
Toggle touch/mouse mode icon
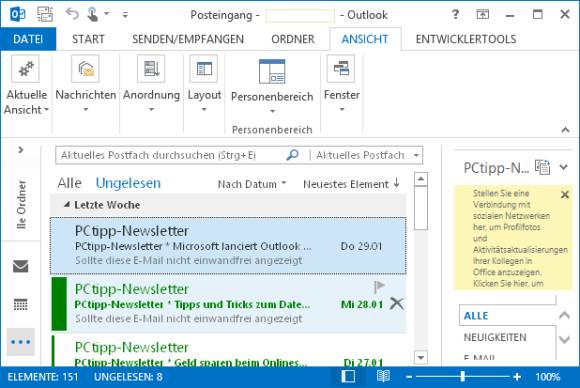(92, 14)
